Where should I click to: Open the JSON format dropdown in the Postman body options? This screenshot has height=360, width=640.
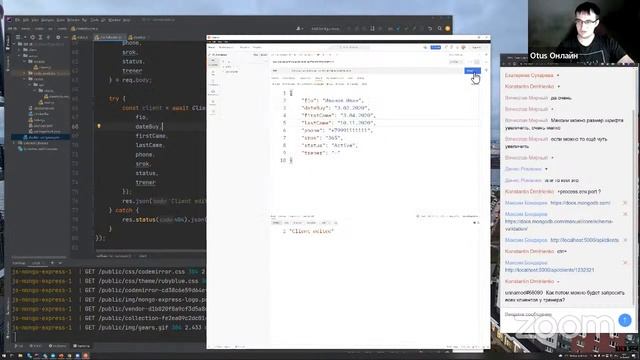click(x=365, y=84)
